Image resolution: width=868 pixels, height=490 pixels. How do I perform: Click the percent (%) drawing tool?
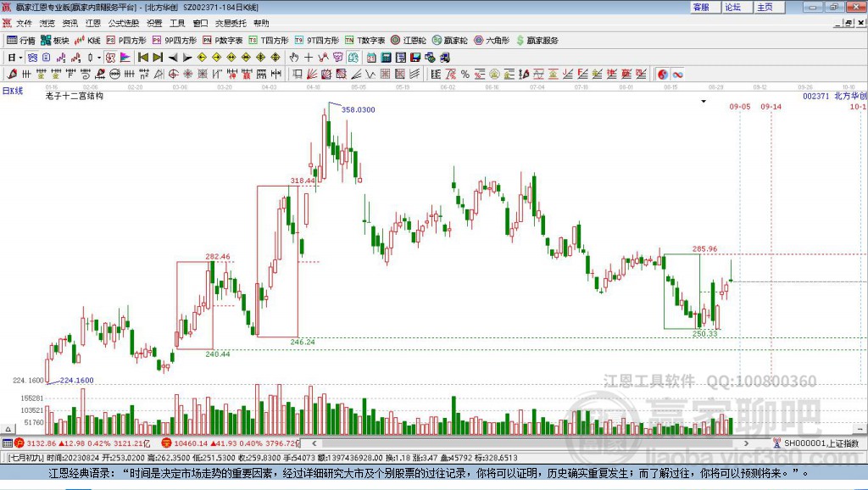(x=465, y=75)
